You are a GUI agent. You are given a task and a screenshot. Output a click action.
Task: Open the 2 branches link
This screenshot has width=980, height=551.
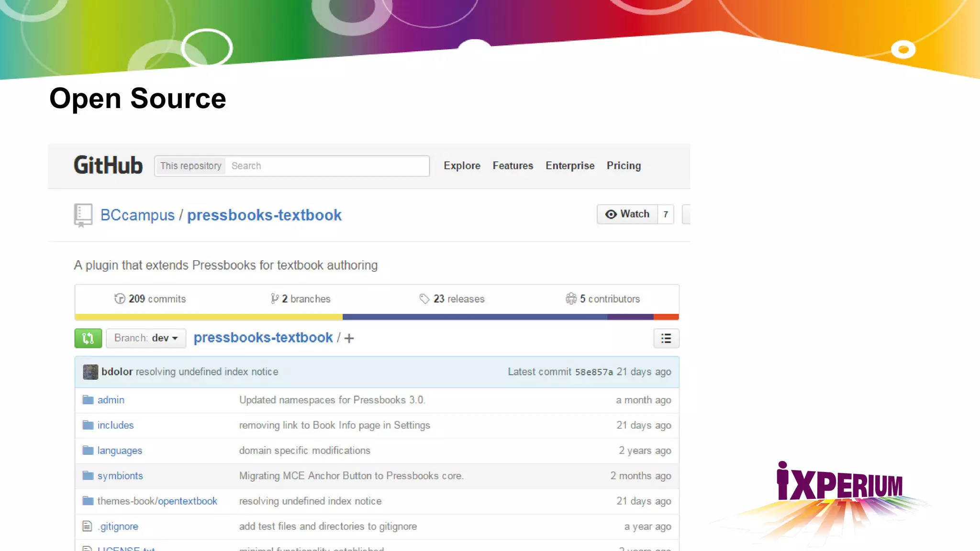pos(301,299)
